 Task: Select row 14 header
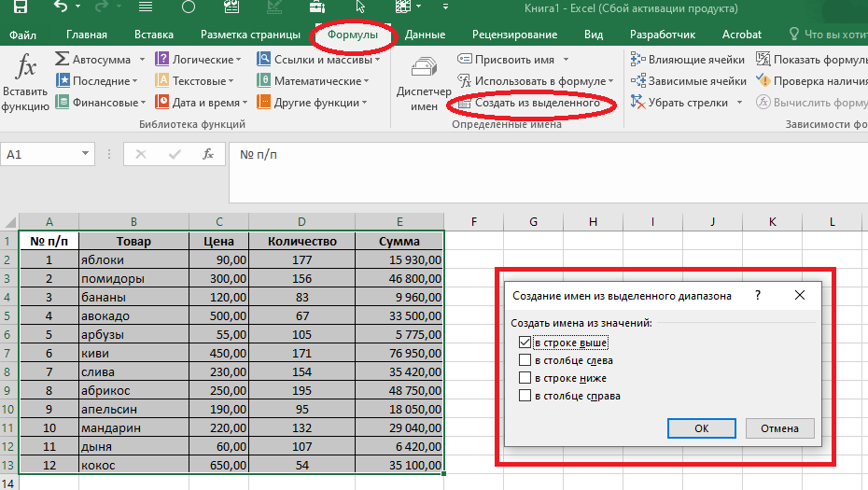(7, 483)
